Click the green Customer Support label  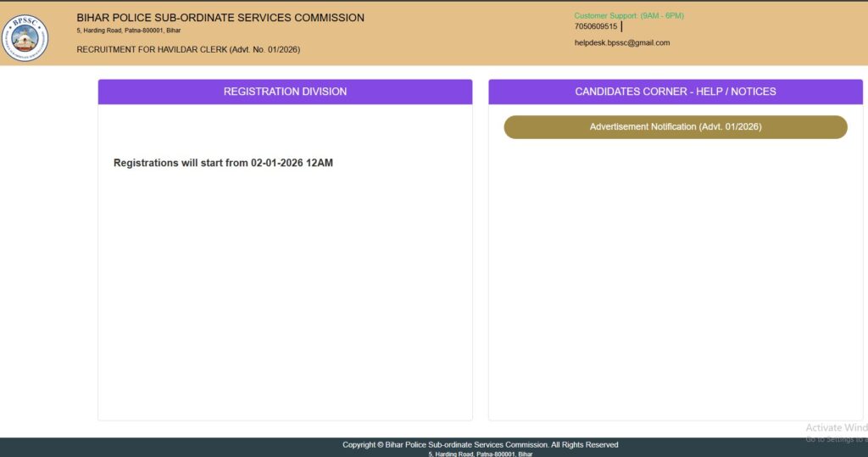coord(628,16)
